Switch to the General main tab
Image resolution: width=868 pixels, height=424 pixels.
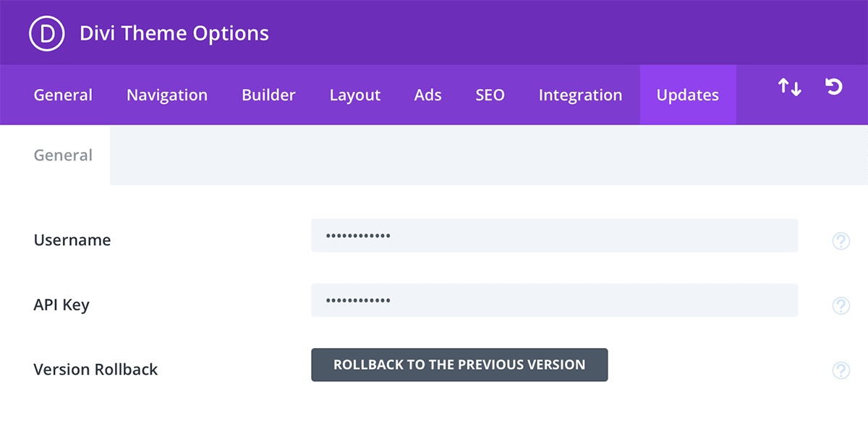pos(63,95)
